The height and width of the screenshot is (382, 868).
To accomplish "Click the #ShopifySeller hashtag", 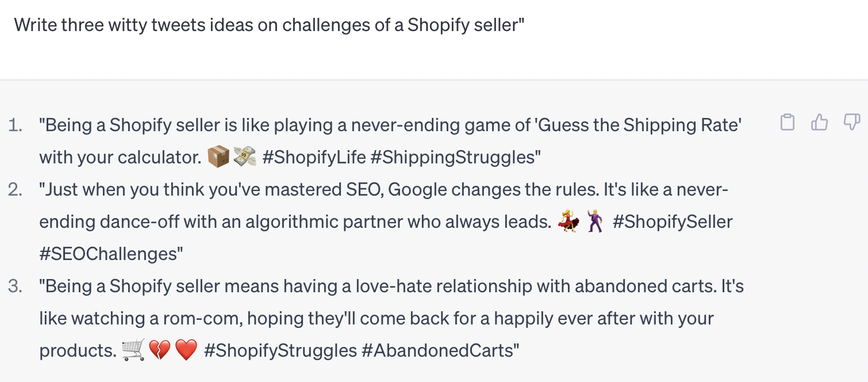I will (673, 221).
